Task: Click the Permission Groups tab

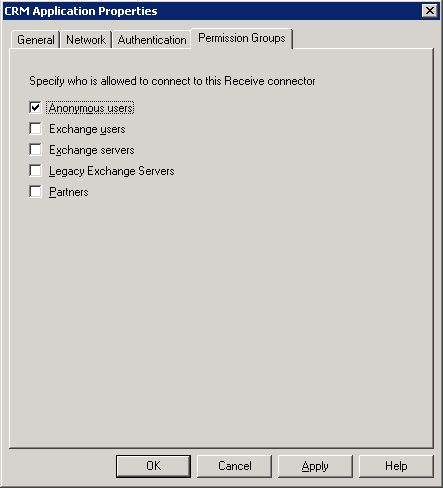Action: [242, 38]
